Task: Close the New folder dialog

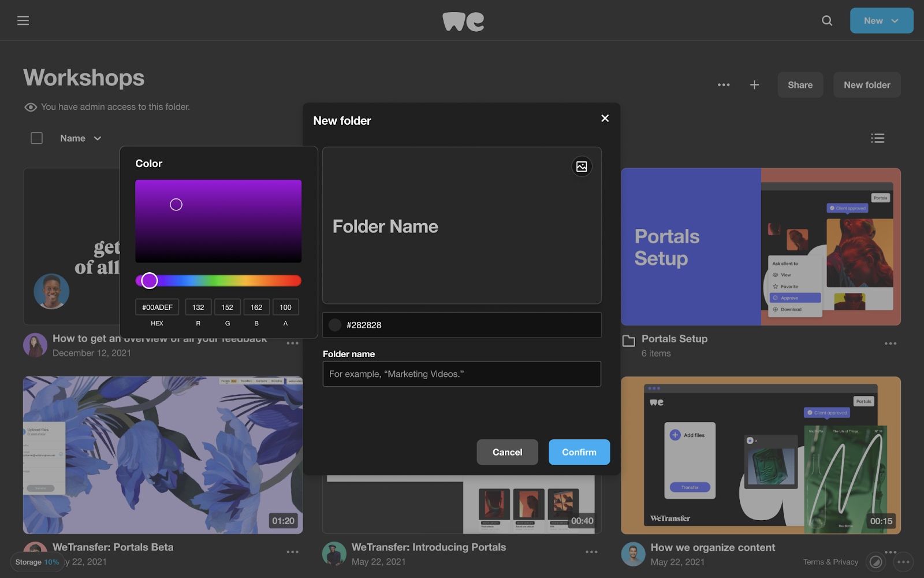Action: (605, 118)
